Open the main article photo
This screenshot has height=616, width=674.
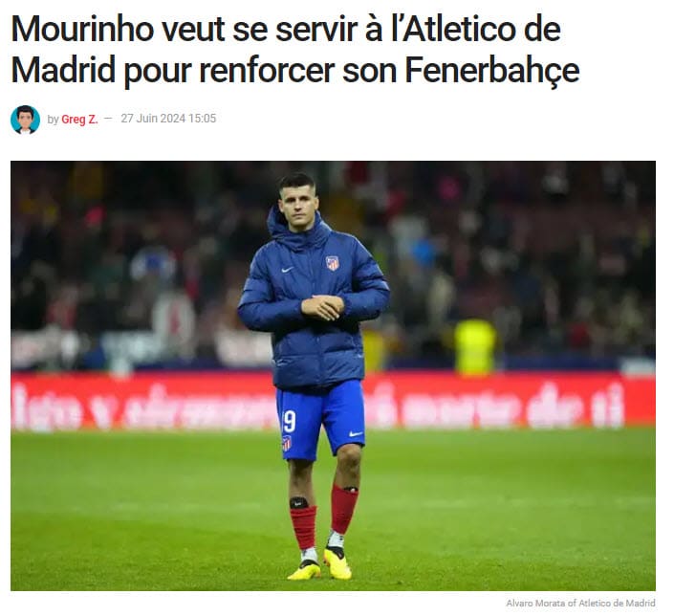coord(333,376)
